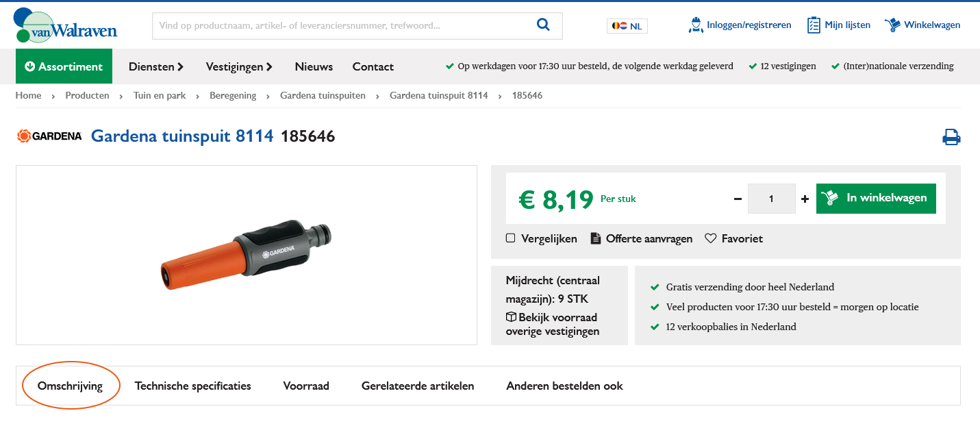980x426 pixels.
Task: Increase quantity with the plus button
Action: [805, 199]
